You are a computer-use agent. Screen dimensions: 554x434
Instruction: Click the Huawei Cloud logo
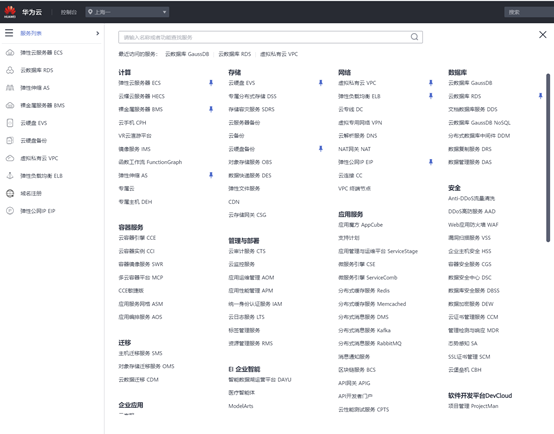point(10,12)
